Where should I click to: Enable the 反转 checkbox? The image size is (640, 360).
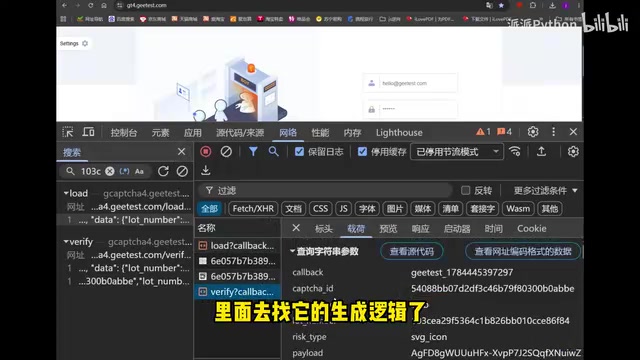click(465, 191)
